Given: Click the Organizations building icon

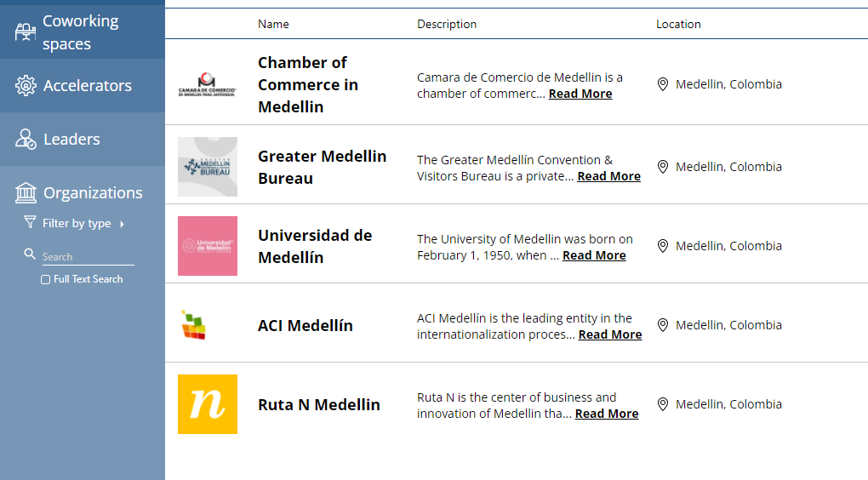Looking at the screenshot, I should pos(26,192).
